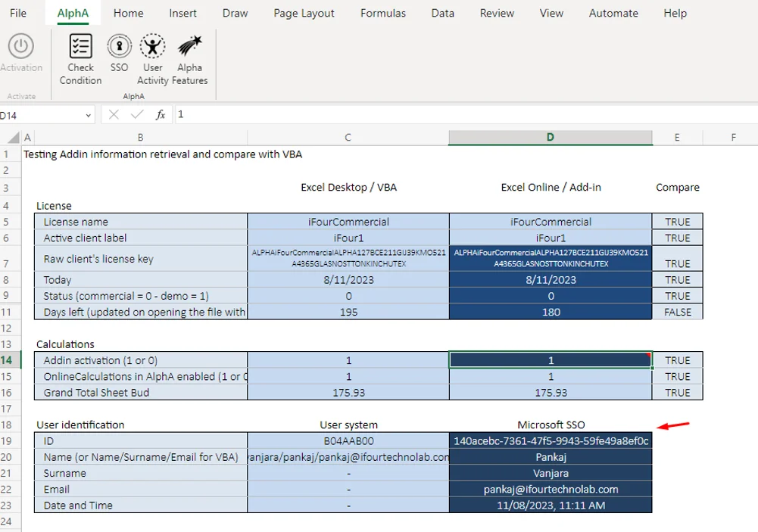Select the 'Raw client's license key' cell

pyautogui.click(x=141, y=259)
